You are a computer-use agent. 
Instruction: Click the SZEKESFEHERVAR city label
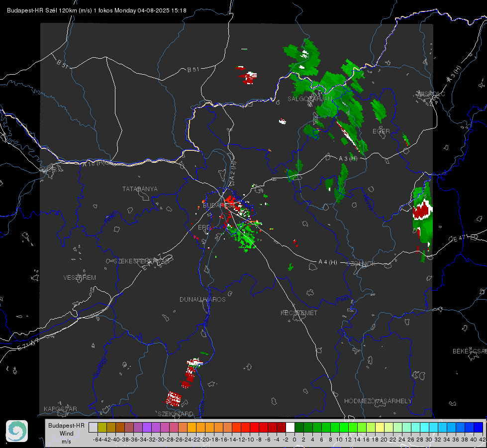pyautogui.click(x=141, y=261)
